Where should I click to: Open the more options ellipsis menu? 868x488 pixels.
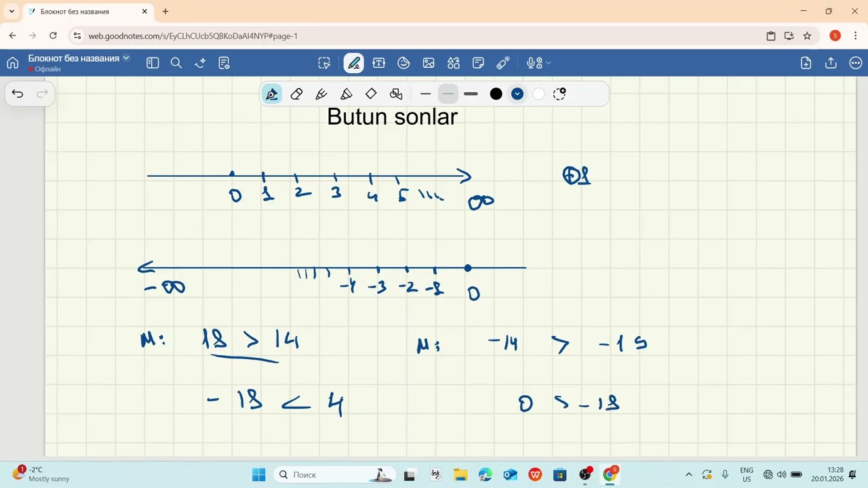pyautogui.click(x=855, y=63)
